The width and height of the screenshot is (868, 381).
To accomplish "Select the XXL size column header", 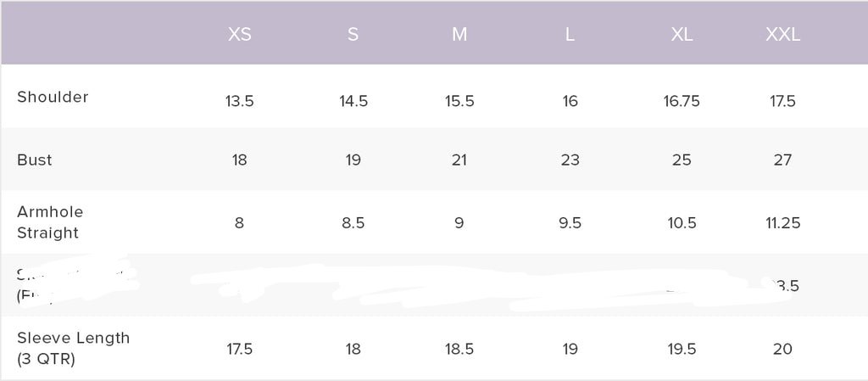I will (x=782, y=35).
